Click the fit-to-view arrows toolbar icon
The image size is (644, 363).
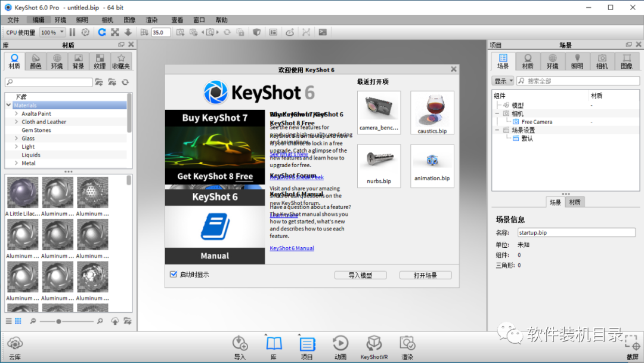click(115, 32)
